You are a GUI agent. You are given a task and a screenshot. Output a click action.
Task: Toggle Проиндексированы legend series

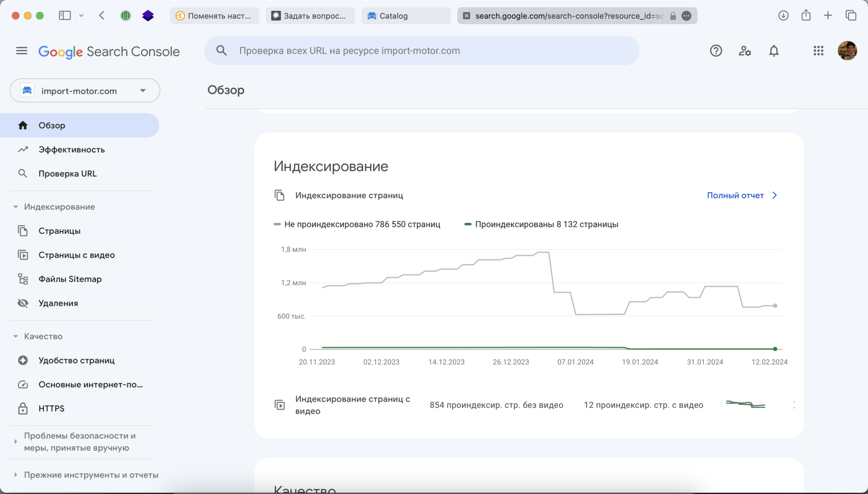pos(541,224)
